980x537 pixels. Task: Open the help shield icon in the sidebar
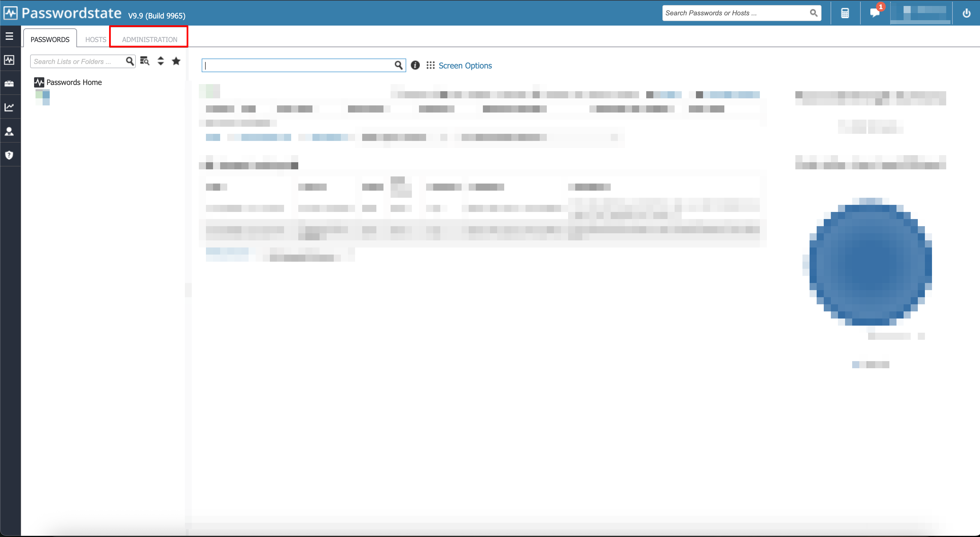9,155
